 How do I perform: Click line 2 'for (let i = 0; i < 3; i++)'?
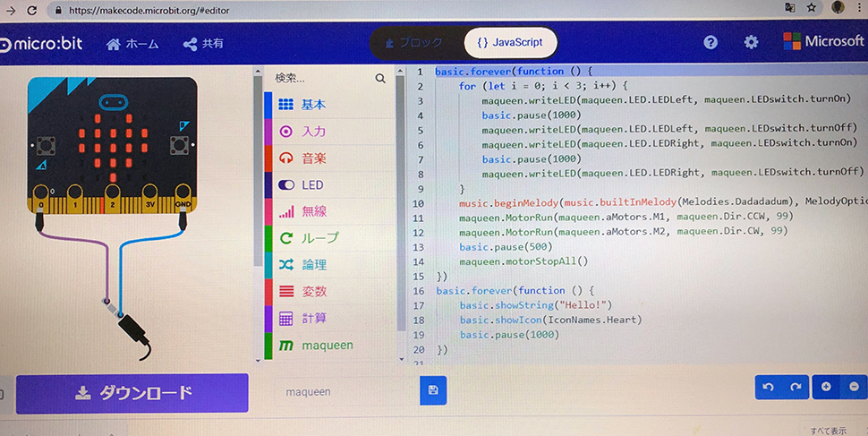click(543, 86)
